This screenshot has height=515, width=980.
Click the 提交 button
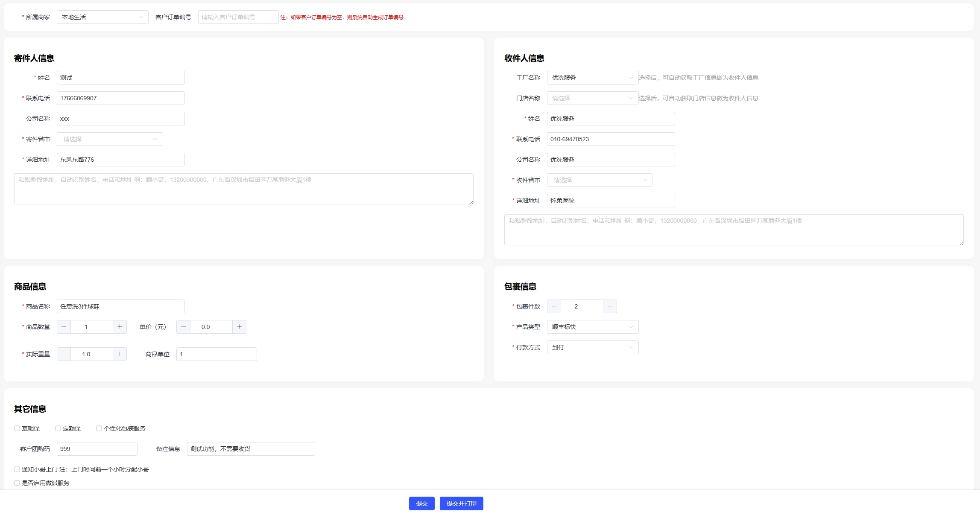coord(421,503)
